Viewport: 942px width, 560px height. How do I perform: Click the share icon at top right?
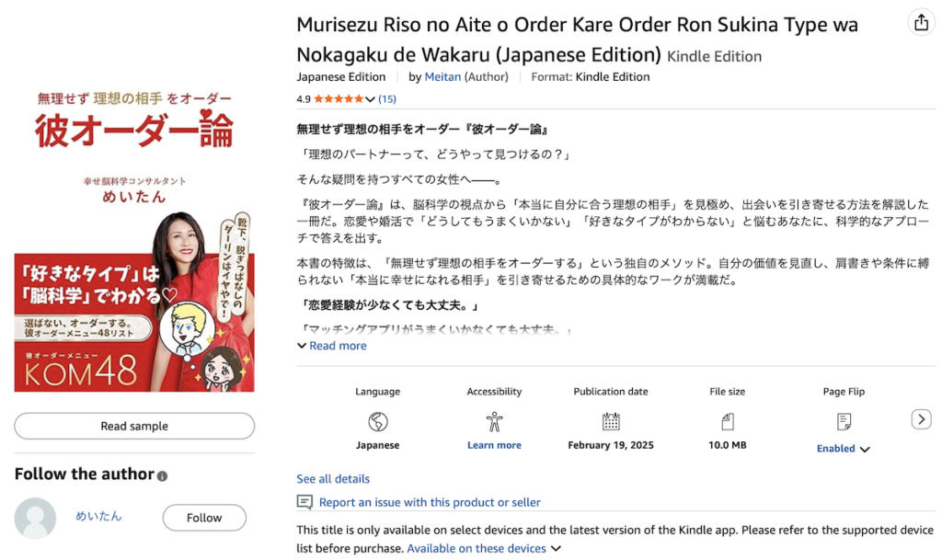pyautogui.click(x=921, y=23)
